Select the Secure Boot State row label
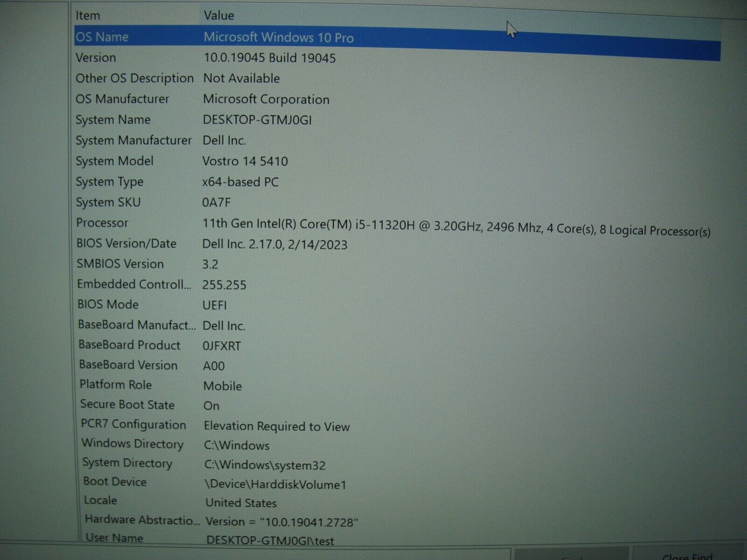This screenshot has height=560, width=747. [x=127, y=405]
